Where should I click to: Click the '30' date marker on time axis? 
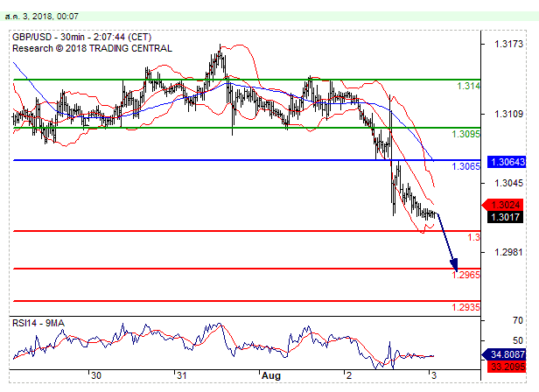point(96,375)
